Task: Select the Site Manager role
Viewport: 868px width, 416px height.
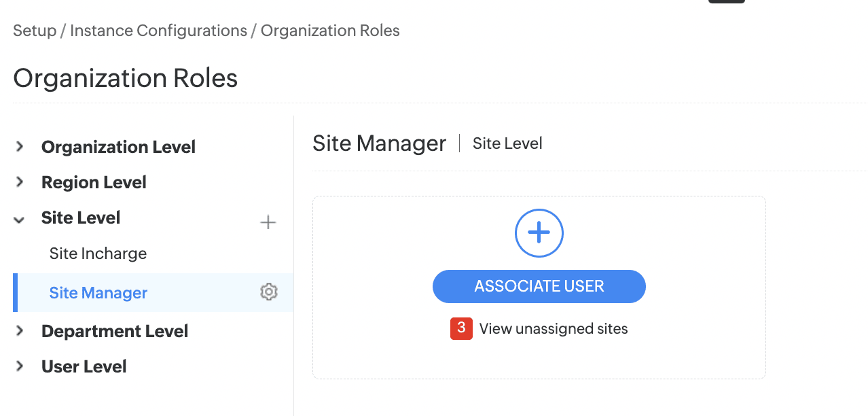Action: [x=98, y=293]
